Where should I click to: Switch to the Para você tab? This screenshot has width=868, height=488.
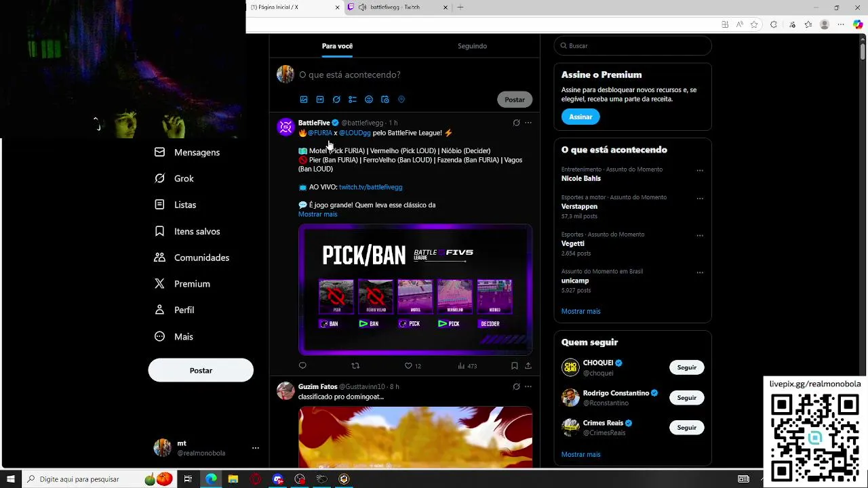click(337, 46)
